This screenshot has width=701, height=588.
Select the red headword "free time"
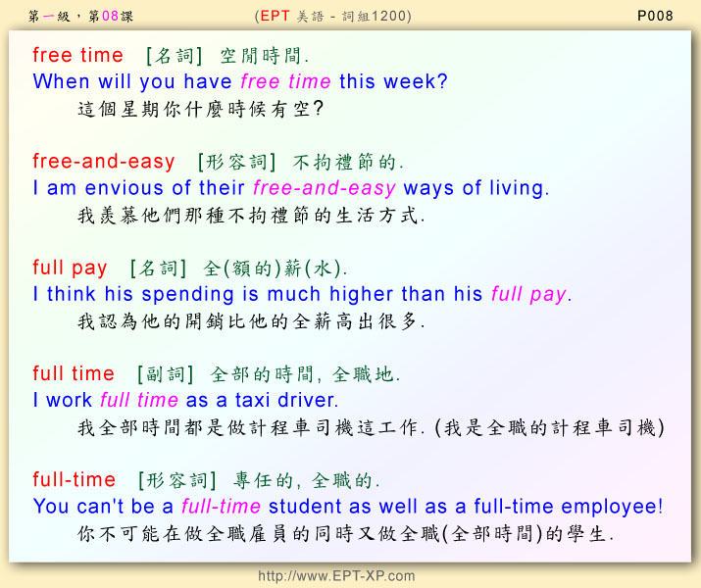coord(78,55)
